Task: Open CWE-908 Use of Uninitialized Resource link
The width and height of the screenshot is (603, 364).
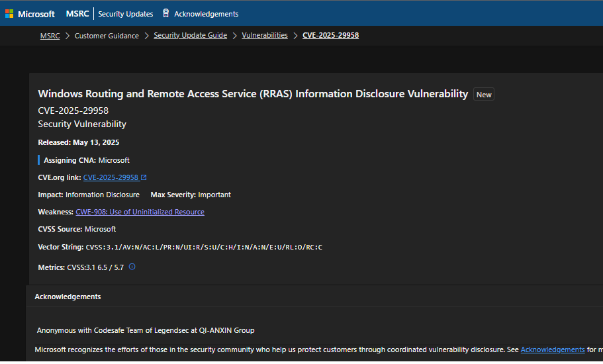Action: [140, 212]
